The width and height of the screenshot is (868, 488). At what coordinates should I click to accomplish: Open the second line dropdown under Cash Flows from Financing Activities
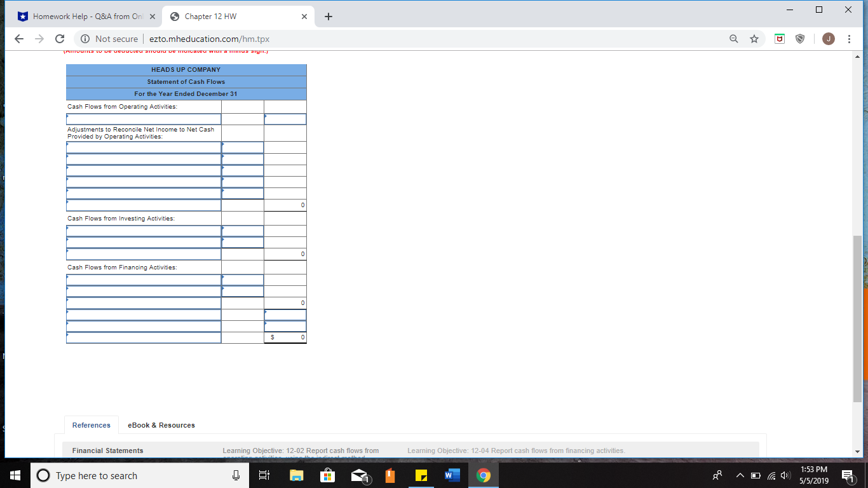pyautogui.click(x=144, y=292)
